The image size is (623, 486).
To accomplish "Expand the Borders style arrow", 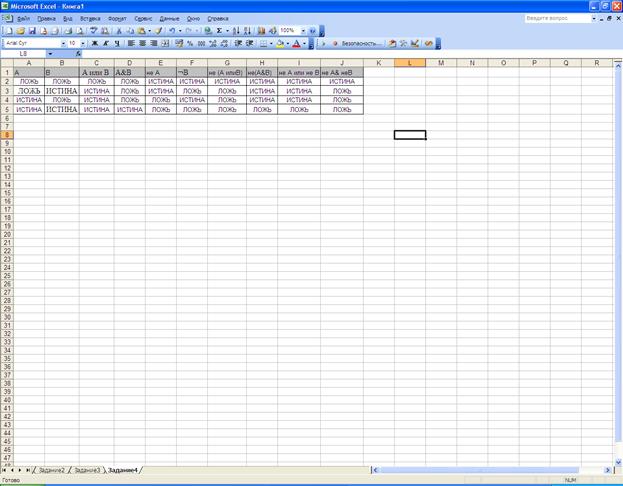I will click(271, 43).
